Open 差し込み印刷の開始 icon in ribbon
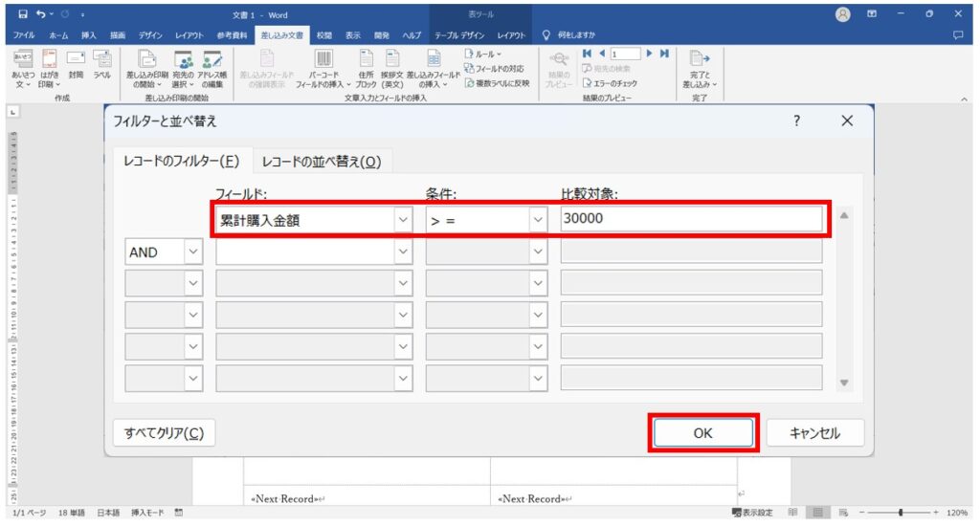This screenshot has height=526, width=980. tap(146, 59)
